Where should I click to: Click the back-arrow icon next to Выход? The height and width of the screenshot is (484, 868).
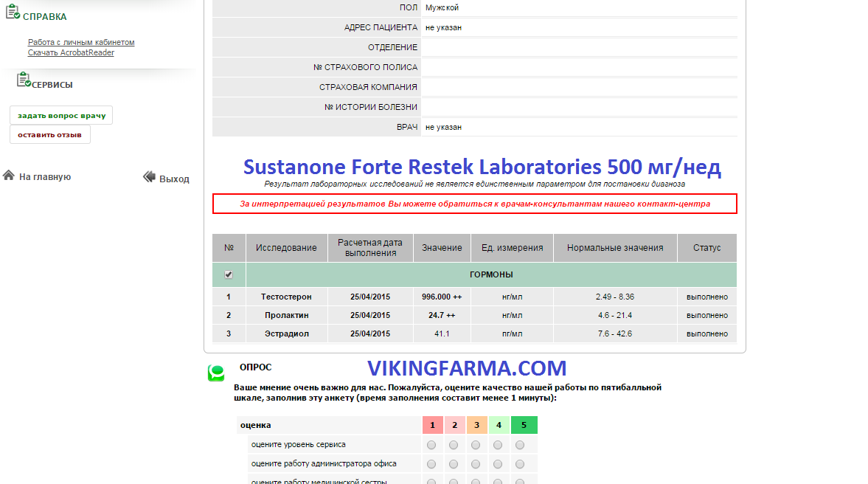[x=149, y=177]
